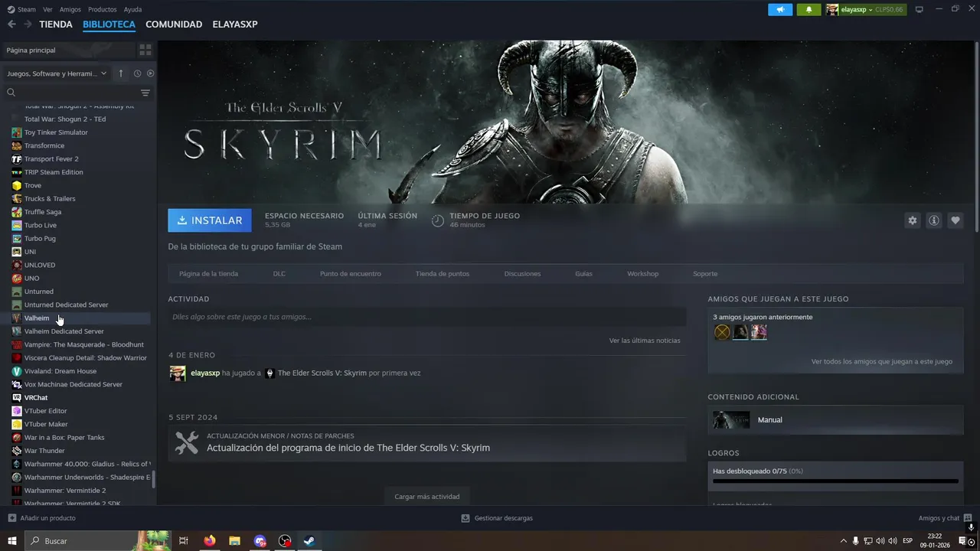Image resolution: width=980 pixels, height=551 pixels.
Task: Click the Trove game icon
Action: (x=17, y=185)
